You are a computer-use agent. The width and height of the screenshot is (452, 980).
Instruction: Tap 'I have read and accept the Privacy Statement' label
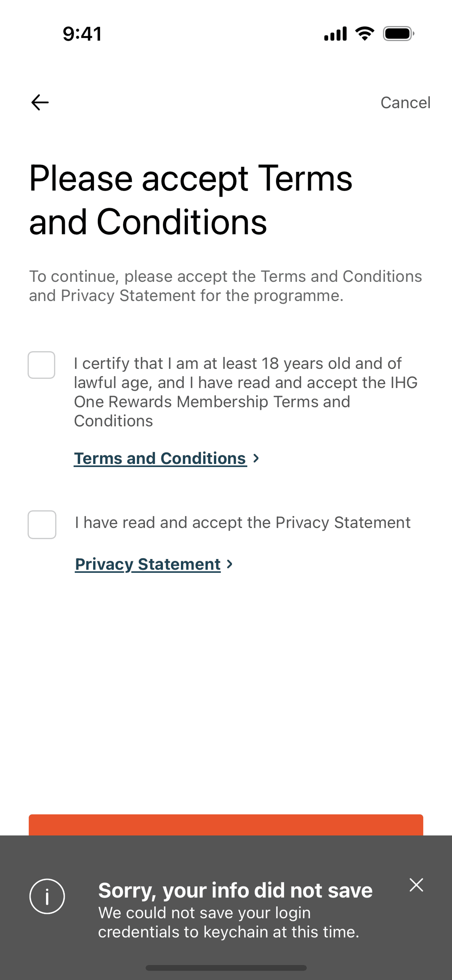243,522
